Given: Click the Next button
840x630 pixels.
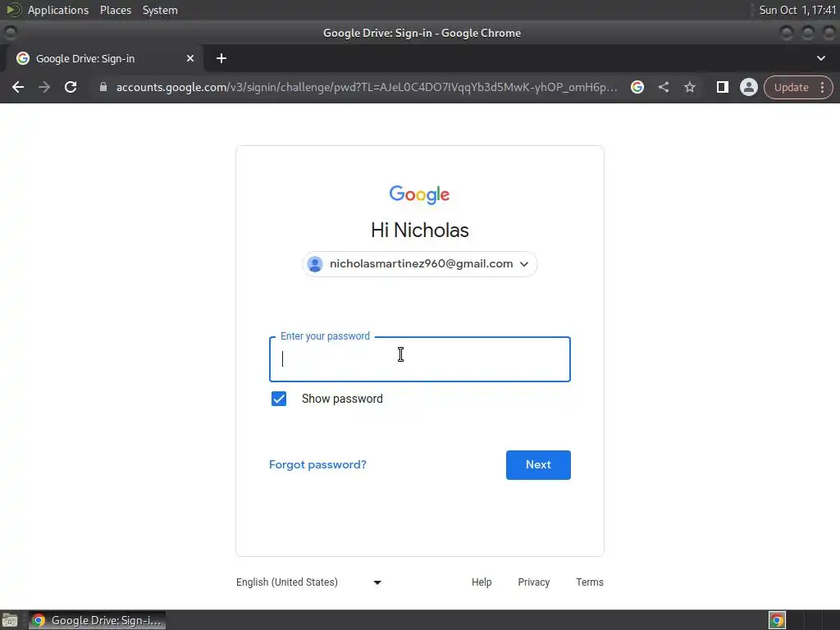Looking at the screenshot, I should 538,465.
